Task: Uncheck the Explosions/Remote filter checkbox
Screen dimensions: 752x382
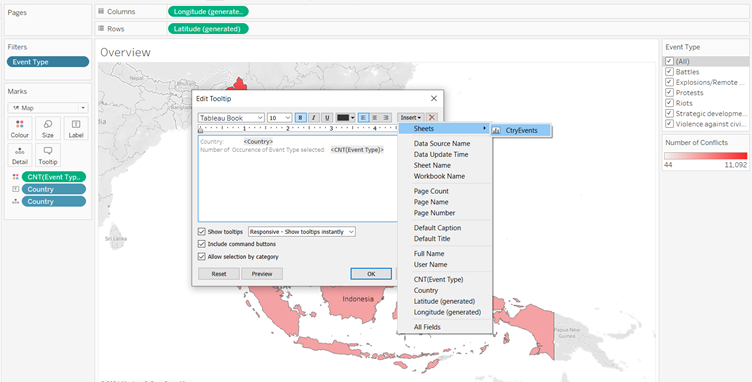Action: 670,82
